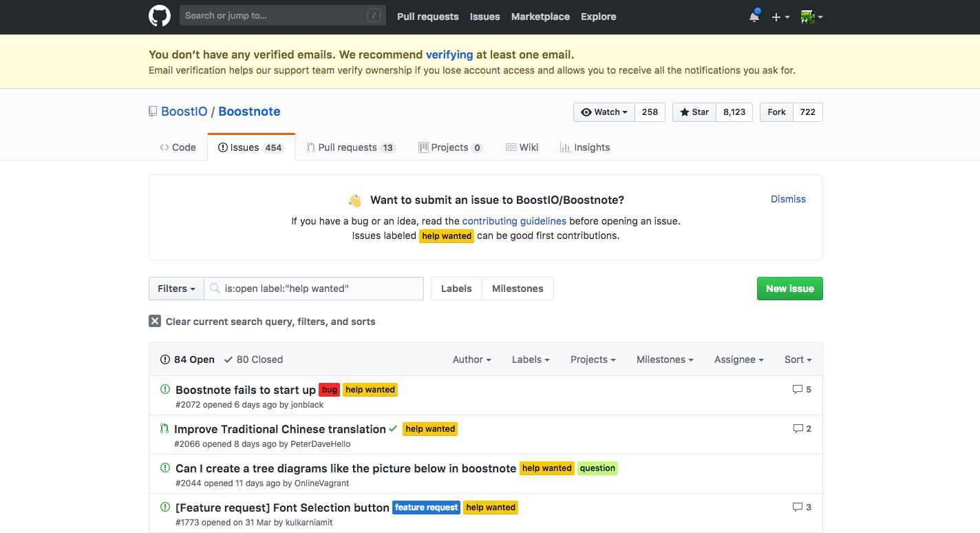
Task: Click open-issue icon for Boostnote fails to start up
Action: coord(165,389)
